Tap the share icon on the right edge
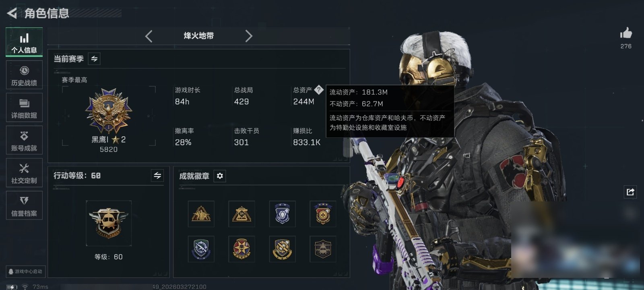The width and height of the screenshot is (644, 290). [x=630, y=192]
